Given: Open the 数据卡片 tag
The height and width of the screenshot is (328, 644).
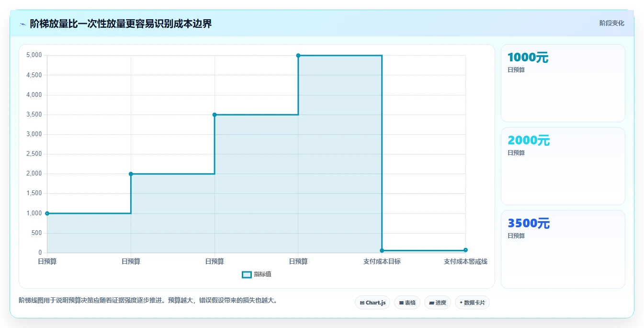Looking at the screenshot, I should coord(472,303).
